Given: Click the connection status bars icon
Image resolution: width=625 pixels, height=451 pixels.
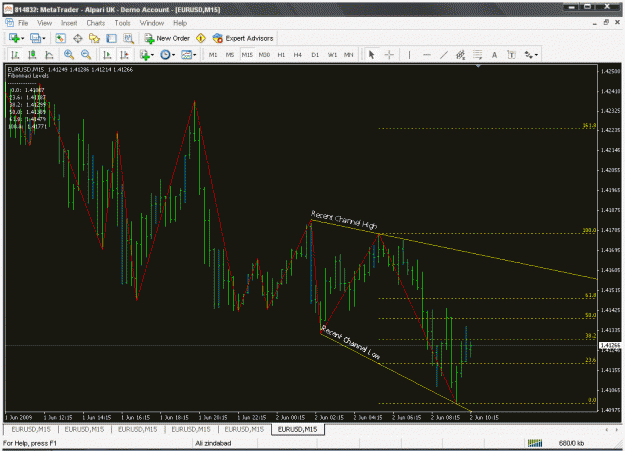Looking at the screenshot, I should click(x=535, y=443).
